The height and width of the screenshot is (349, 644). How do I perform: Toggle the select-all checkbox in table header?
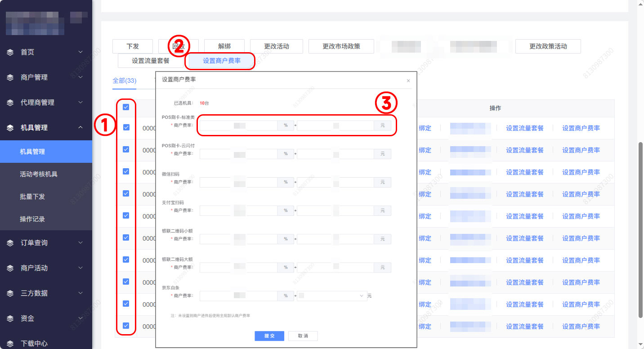126,107
